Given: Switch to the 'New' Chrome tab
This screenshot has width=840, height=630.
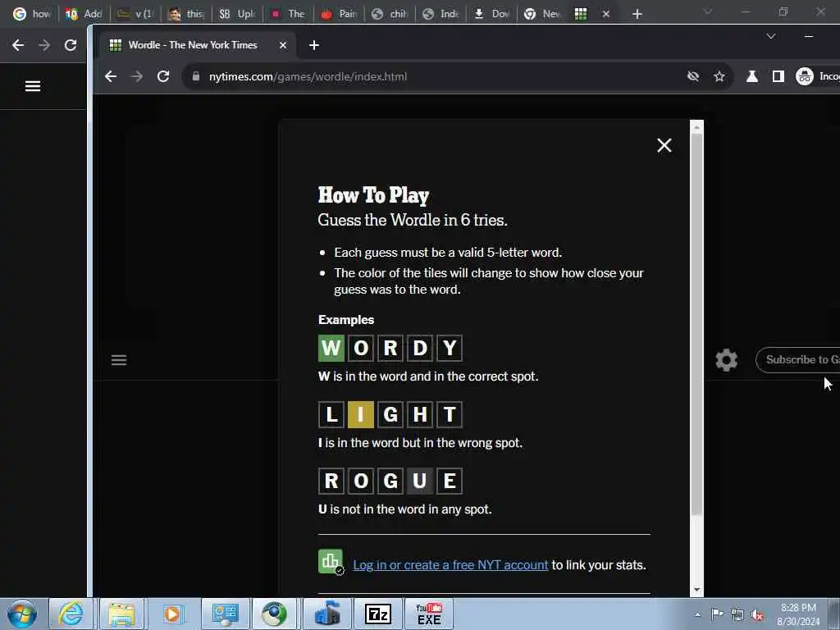Looking at the screenshot, I should click(x=544, y=14).
